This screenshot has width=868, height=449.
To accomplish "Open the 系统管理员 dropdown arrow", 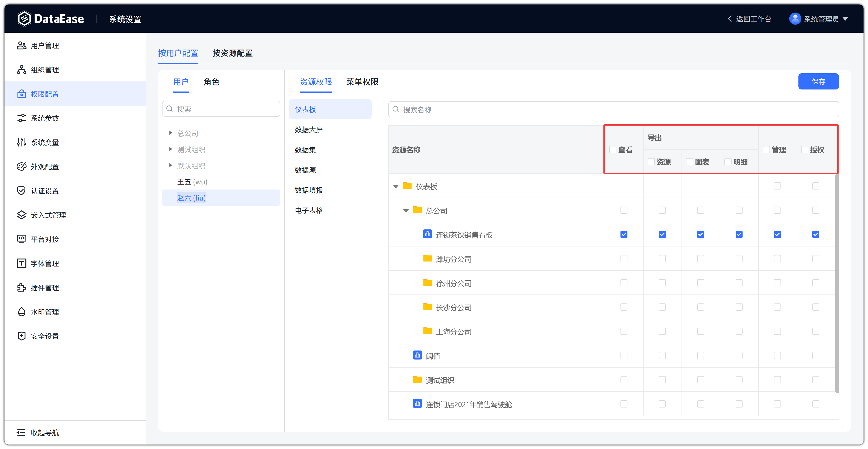I will click(x=845, y=19).
